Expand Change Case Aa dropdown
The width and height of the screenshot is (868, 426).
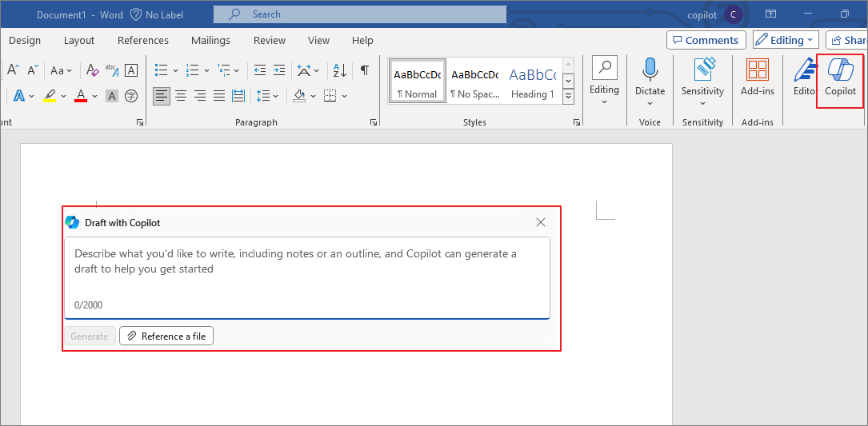(62, 70)
